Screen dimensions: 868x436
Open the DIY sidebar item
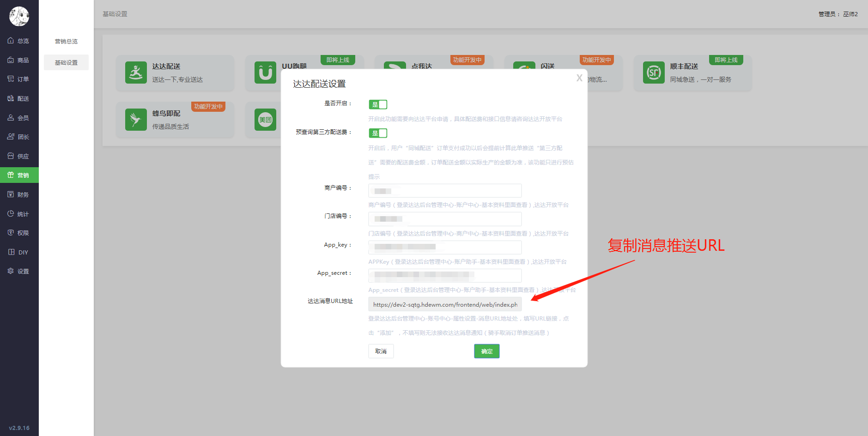tap(19, 252)
